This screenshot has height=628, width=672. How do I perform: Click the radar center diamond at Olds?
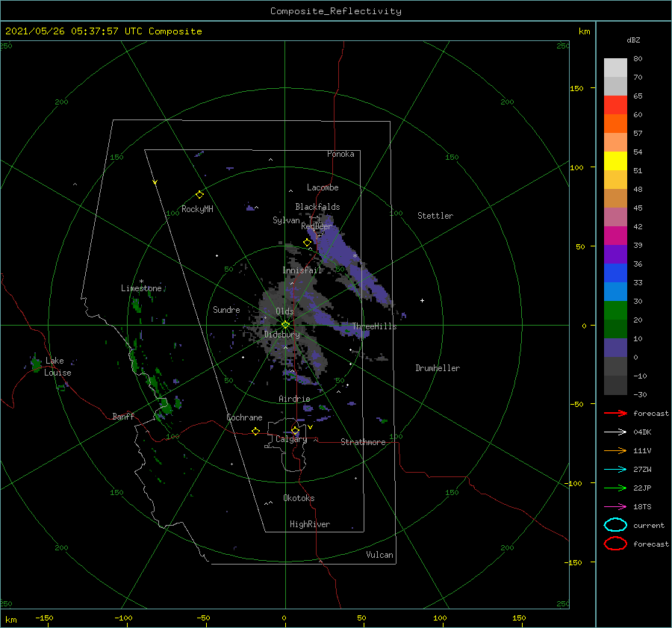pos(285,325)
